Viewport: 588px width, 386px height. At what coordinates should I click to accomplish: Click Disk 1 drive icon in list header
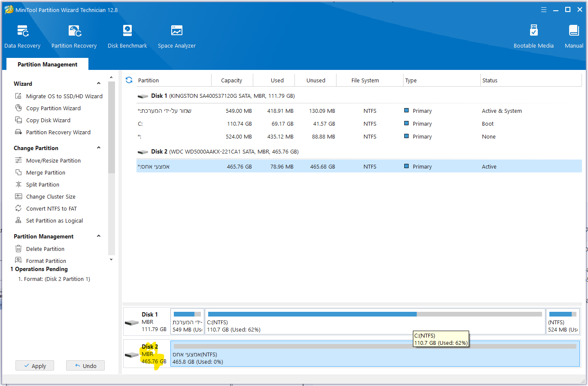(x=142, y=96)
